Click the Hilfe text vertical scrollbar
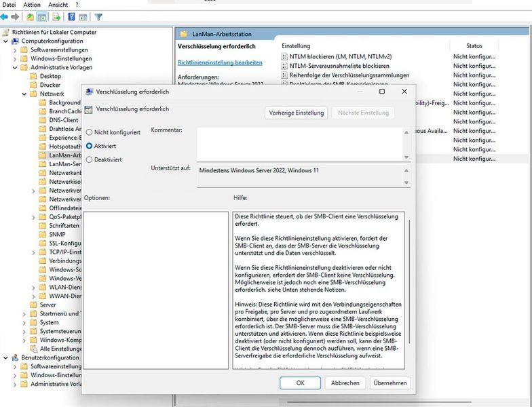Screen dimensions: 532x407 point(409,282)
